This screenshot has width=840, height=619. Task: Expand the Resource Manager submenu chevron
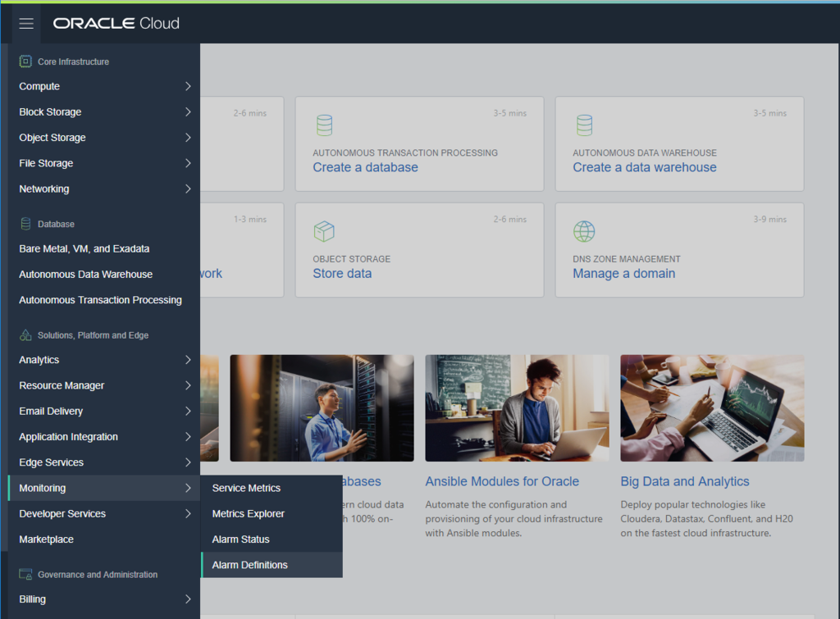pyautogui.click(x=188, y=385)
